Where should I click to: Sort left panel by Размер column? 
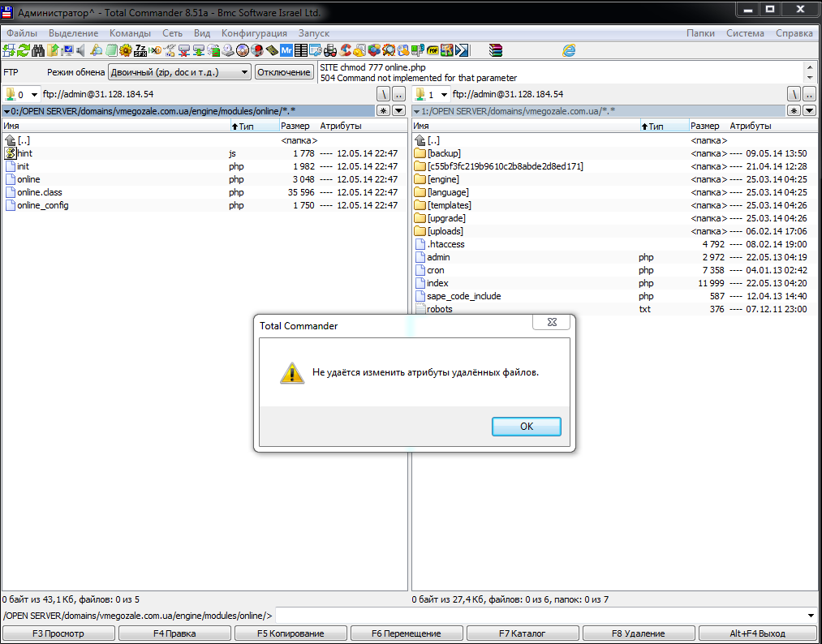point(295,127)
